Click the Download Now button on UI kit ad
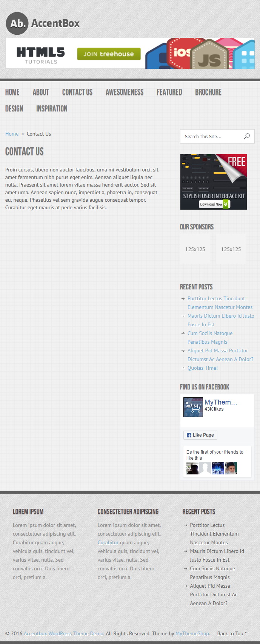This screenshot has height=644, width=260. [214, 204]
